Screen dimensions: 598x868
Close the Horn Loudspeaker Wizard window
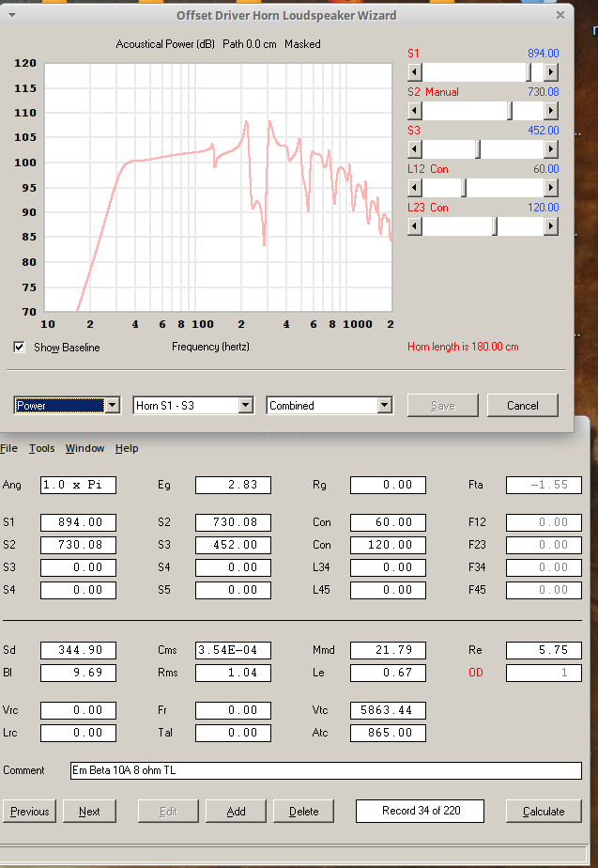560,15
